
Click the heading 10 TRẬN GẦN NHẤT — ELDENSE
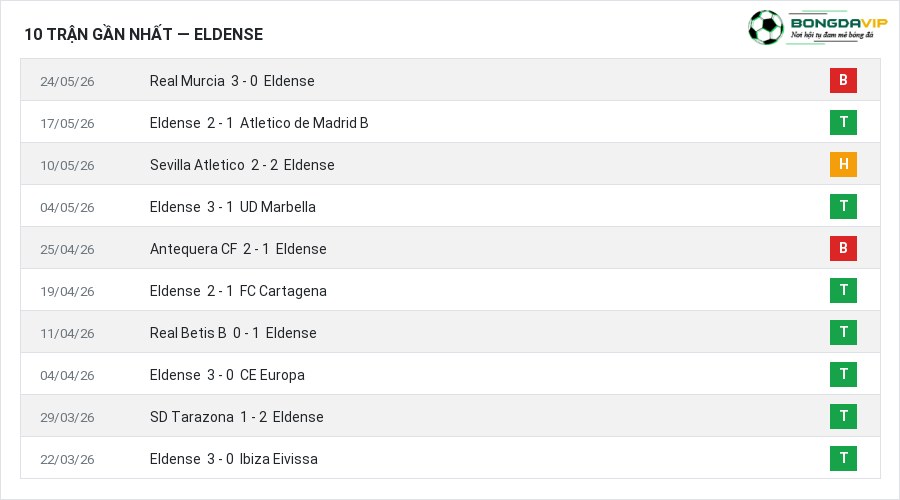pyautogui.click(x=143, y=34)
